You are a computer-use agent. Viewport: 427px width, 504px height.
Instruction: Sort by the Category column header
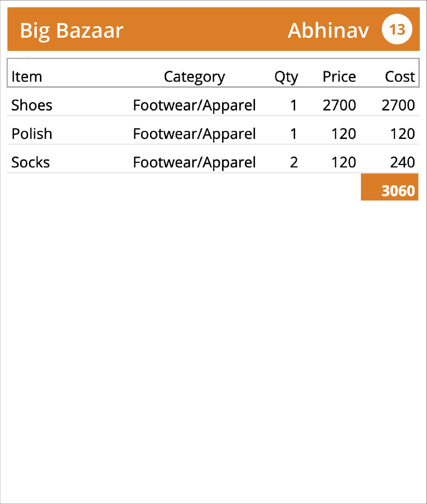[194, 77]
